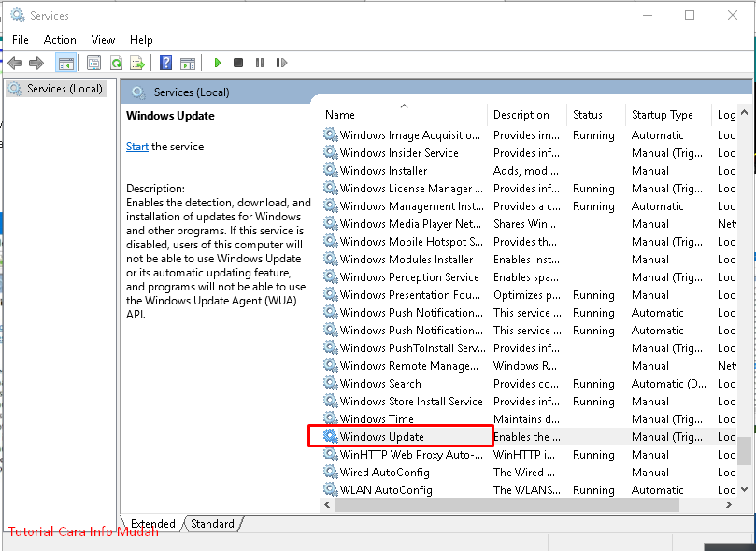
Task: Sort by the Status column header
Action: point(595,115)
